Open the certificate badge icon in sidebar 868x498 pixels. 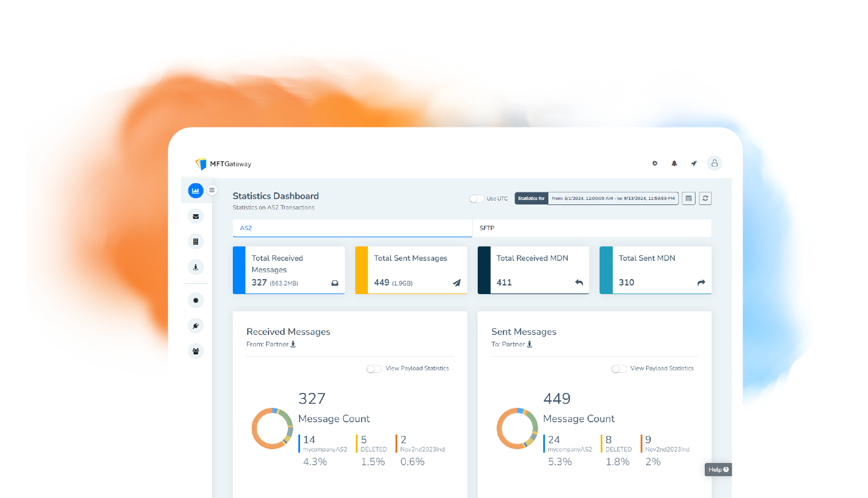pyautogui.click(x=195, y=300)
